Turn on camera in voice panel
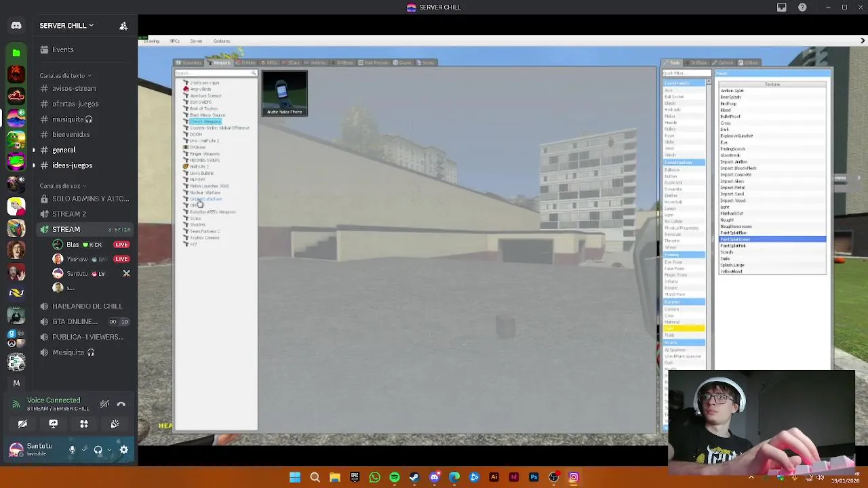This screenshot has height=488, width=868. pyautogui.click(x=22, y=424)
